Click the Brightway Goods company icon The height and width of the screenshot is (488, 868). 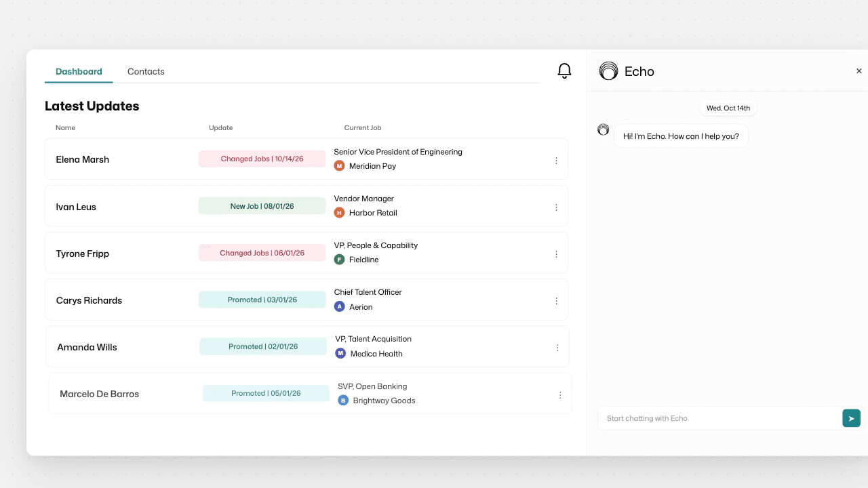343,401
